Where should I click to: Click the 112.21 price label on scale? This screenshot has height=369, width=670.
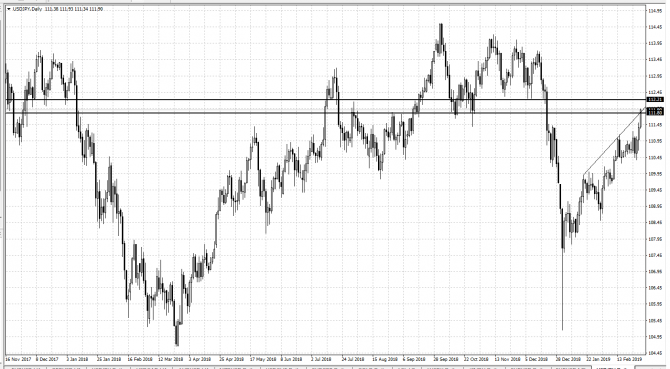click(655, 100)
